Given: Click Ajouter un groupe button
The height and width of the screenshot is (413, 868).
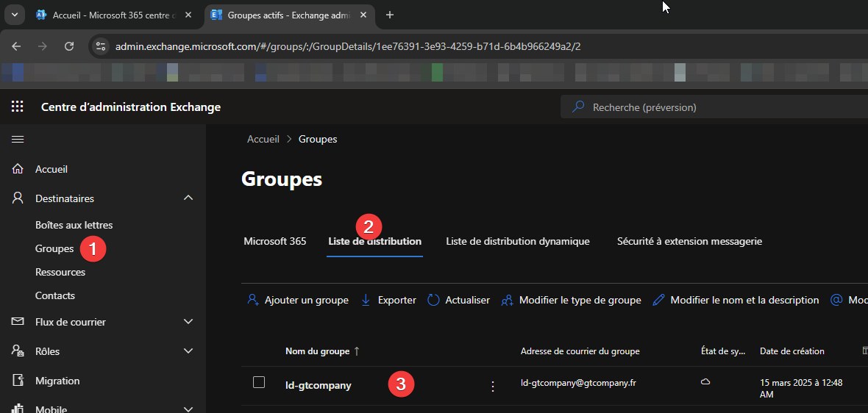Looking at the screenshot, I should (298, 300).
